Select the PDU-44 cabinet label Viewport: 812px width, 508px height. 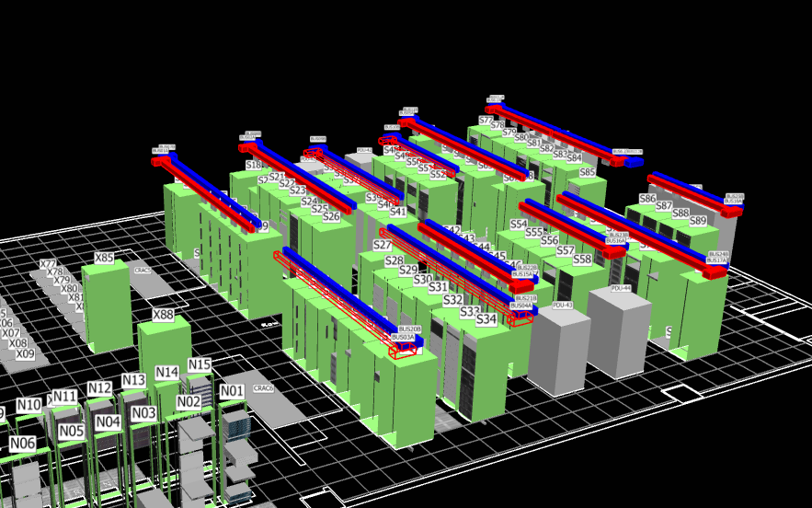(x=621, y=288)
